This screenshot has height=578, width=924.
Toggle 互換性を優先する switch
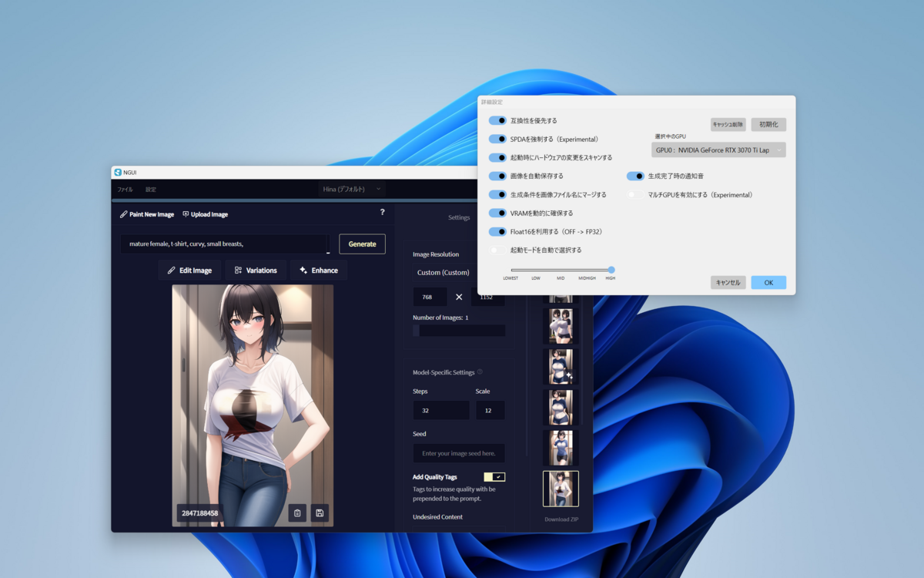tap(497, 121)
